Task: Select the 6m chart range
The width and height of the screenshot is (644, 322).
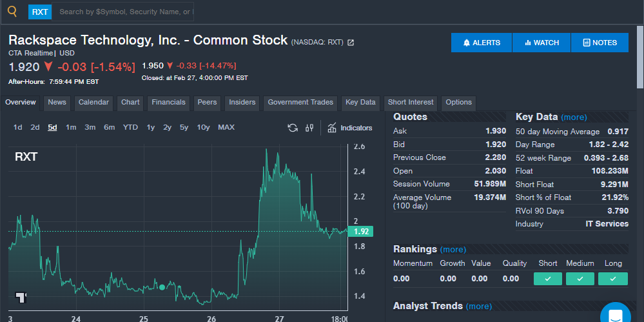Action: 109,128
